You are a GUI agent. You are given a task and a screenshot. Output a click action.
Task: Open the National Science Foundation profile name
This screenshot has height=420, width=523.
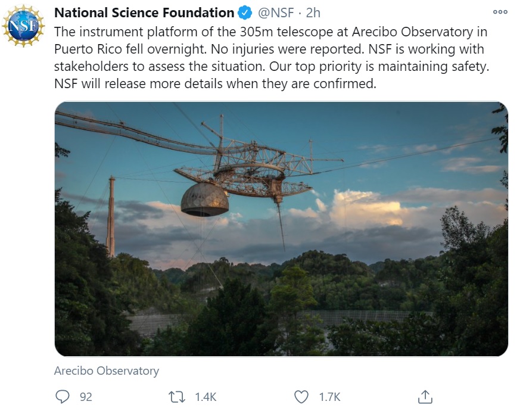tap(144, 13)
